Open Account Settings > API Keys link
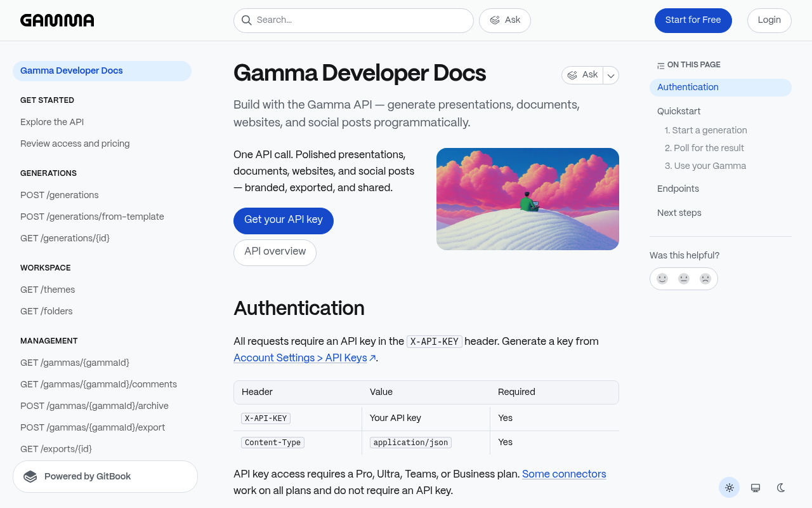This screenshot has width=812, height=508. tap(305, 358)
